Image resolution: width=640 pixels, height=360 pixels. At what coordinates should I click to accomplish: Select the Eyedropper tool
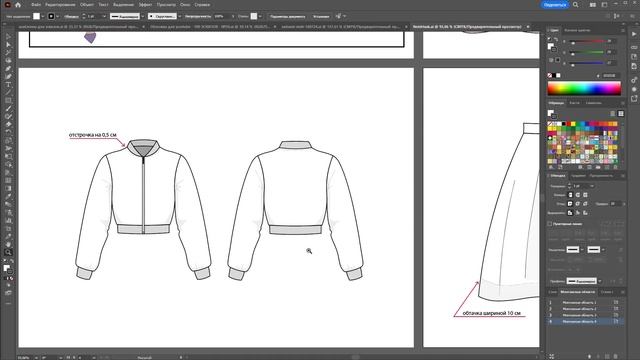coord(8,196)
